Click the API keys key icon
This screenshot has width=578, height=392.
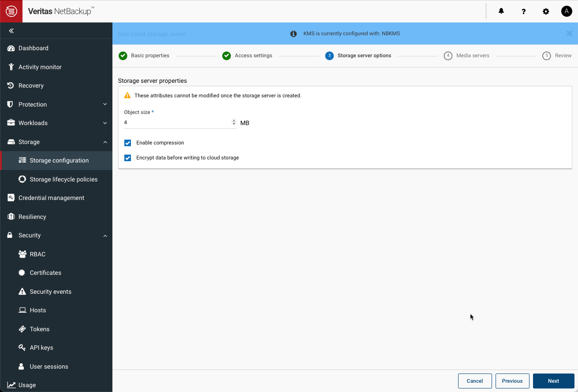tap(22, 348)
